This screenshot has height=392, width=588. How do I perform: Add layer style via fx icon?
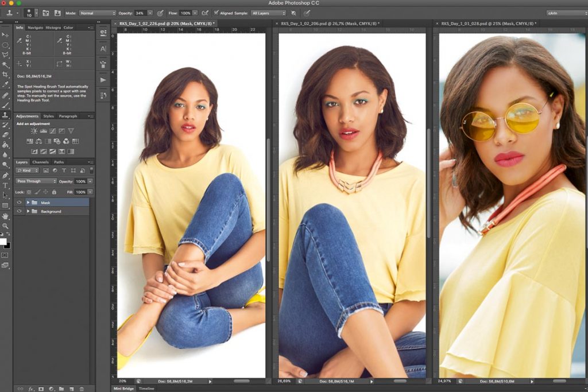coord(31,389)
